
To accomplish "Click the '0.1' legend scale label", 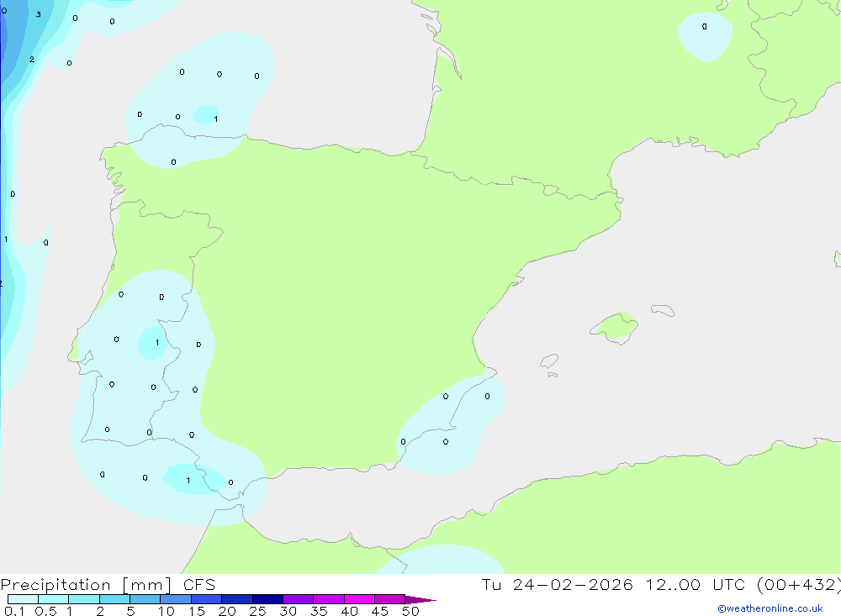I will 14,611.
